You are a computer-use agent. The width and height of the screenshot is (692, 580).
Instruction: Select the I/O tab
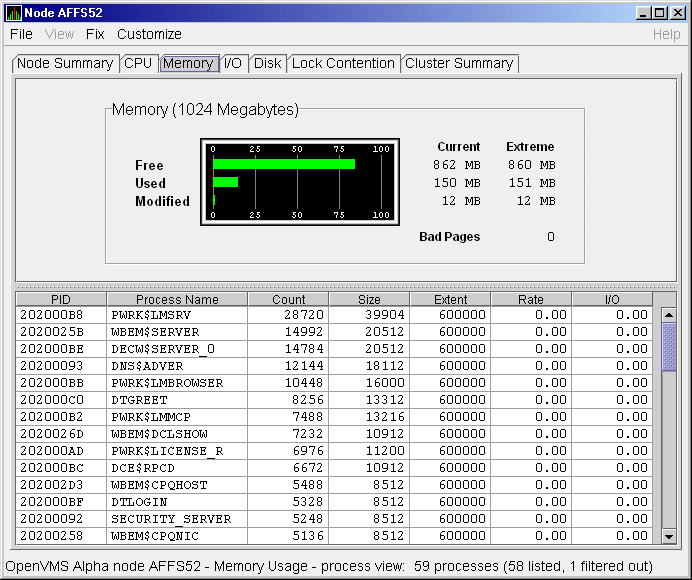tap(233, 63)
